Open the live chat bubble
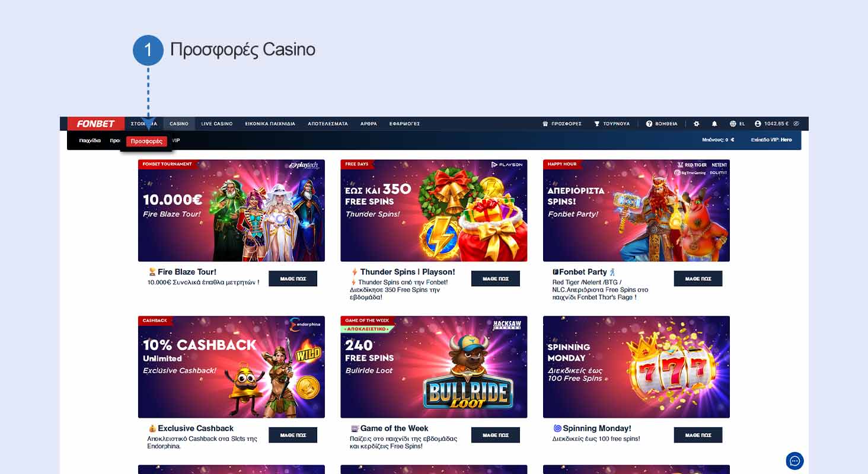This screenshot has height=474, width=868. pos(794,460)
